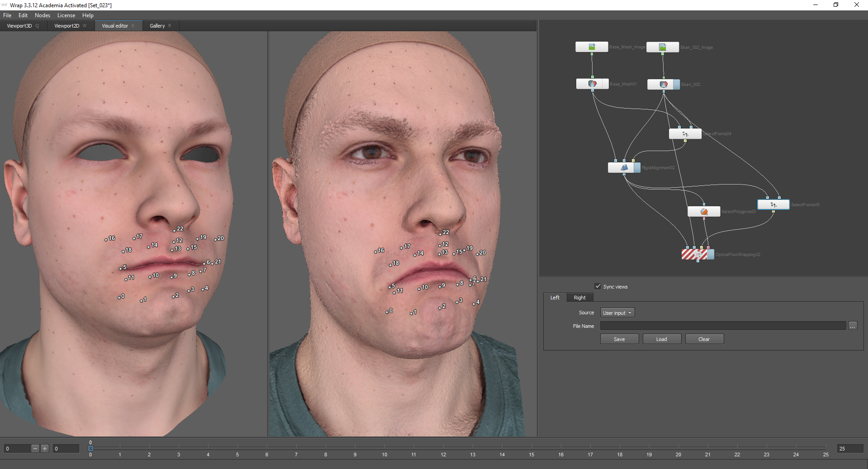This screenshot has width=868, height=469.
Task: Select the SelectPoints04 node
Action: 685,134
